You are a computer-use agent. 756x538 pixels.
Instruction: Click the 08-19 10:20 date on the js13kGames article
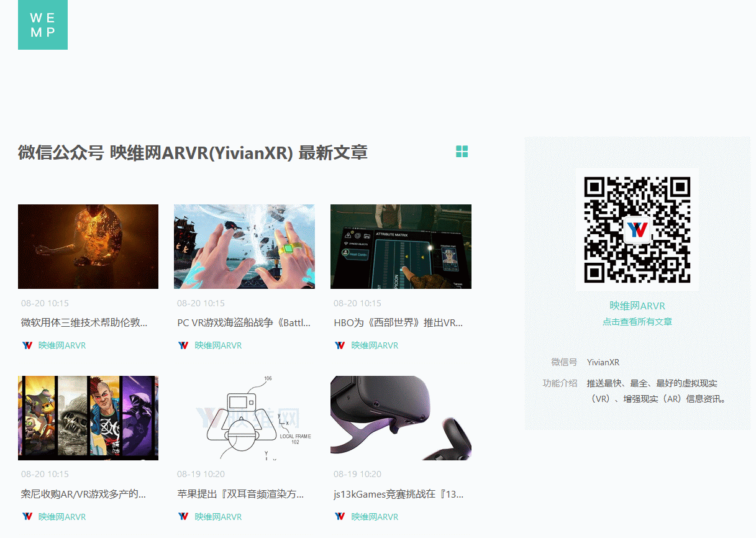[357, 474]
